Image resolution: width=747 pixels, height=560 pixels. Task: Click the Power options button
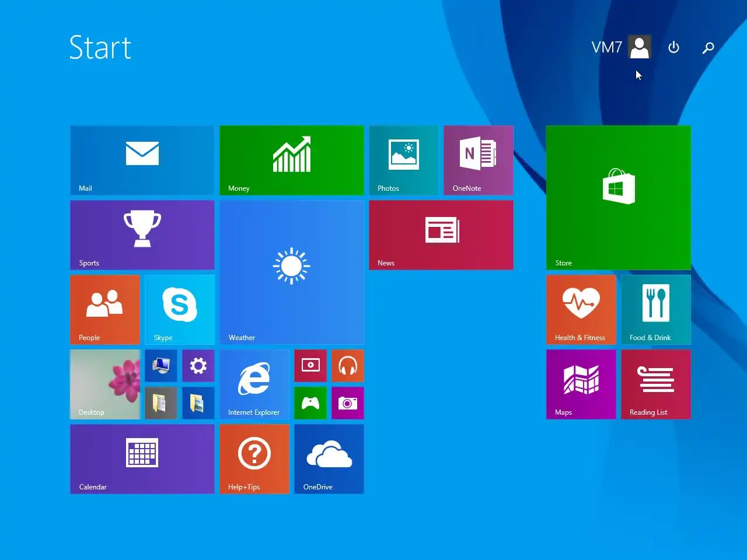(x=673, y=47)
